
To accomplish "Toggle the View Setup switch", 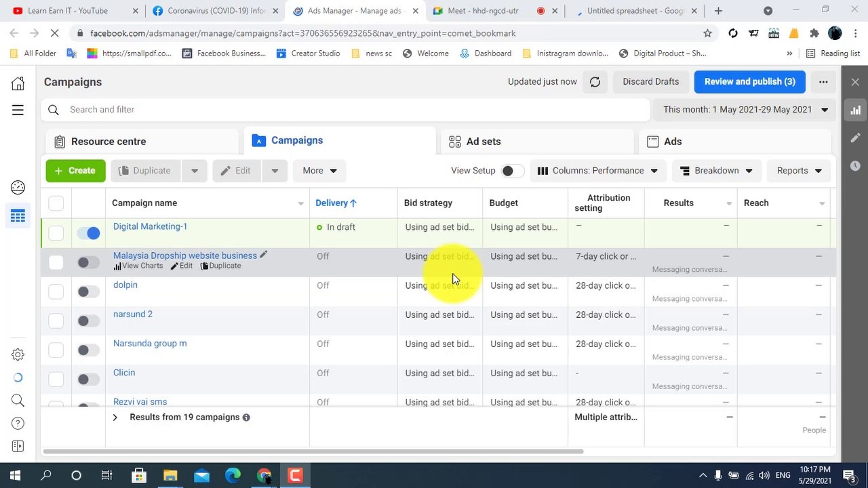I will (512, 171).
